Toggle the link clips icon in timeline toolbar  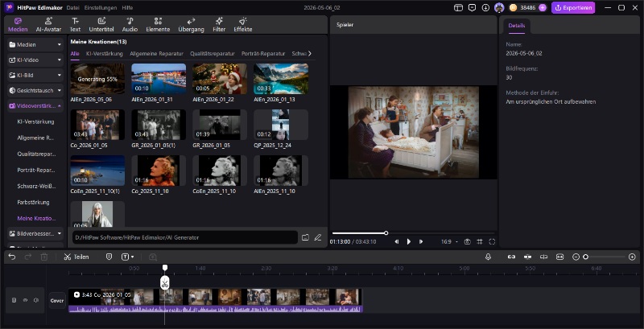click(511, 257)
